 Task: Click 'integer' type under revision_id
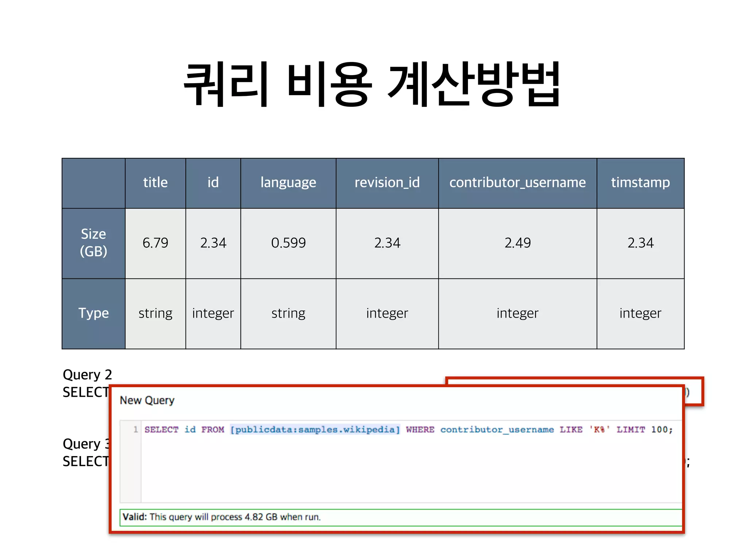(387, 314)
